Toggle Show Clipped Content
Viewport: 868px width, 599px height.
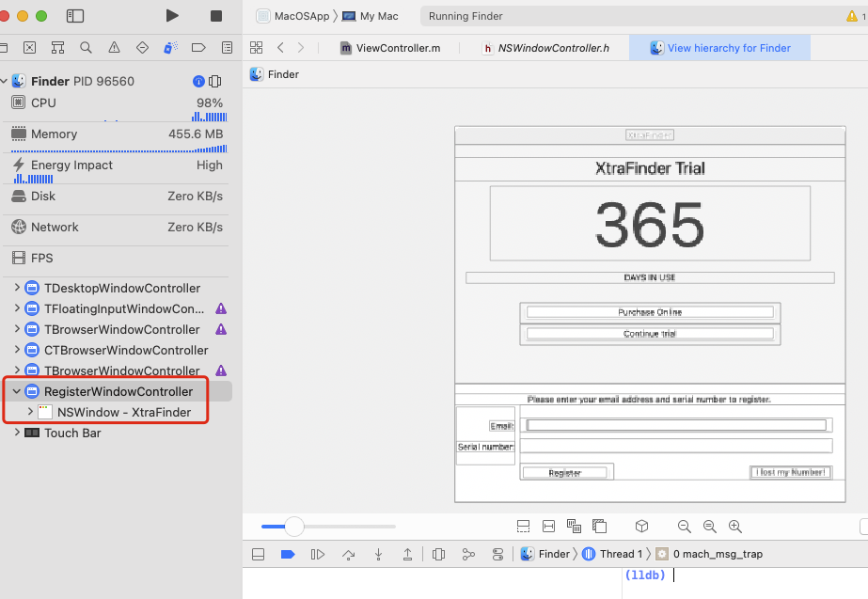523,526
